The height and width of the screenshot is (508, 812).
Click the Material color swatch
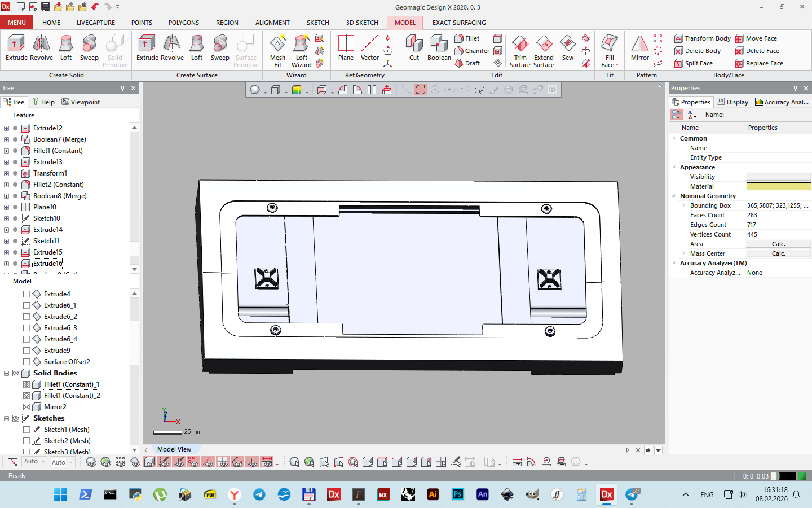click(778, 186)
